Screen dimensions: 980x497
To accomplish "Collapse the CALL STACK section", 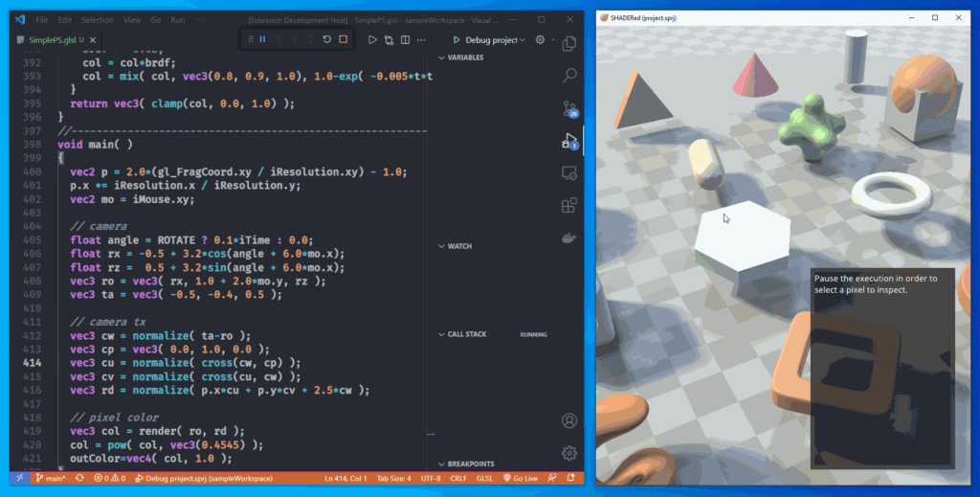I will click(466, 334).
